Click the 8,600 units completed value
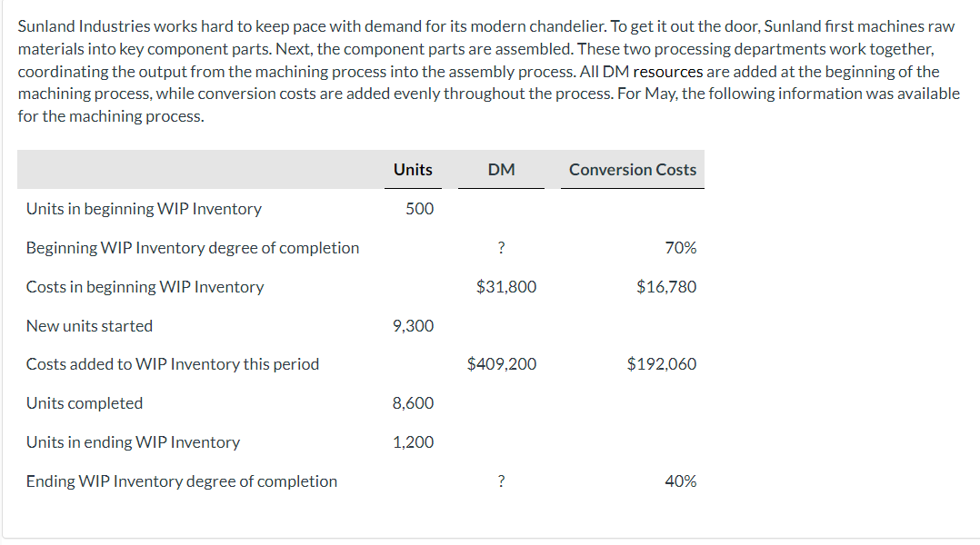Screen dimensions: 980x545 pos(413,403)
